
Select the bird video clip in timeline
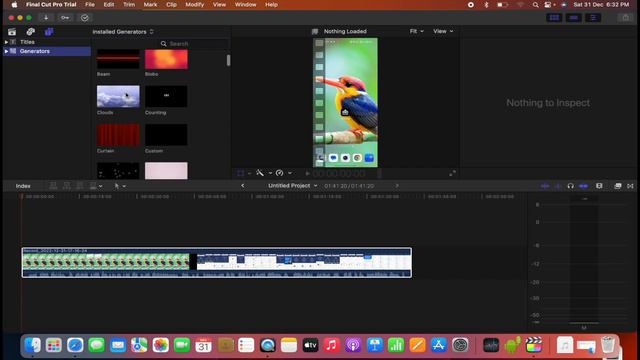point(216,262)
